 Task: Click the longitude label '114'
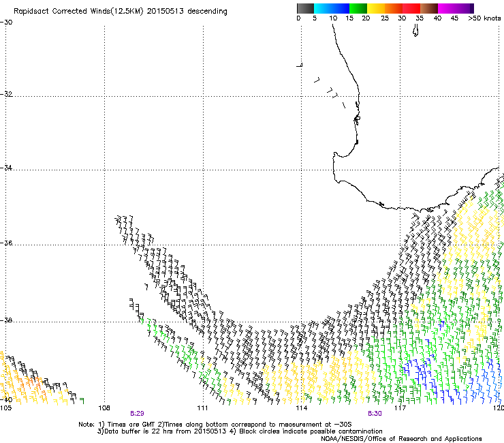pos(302,408)
